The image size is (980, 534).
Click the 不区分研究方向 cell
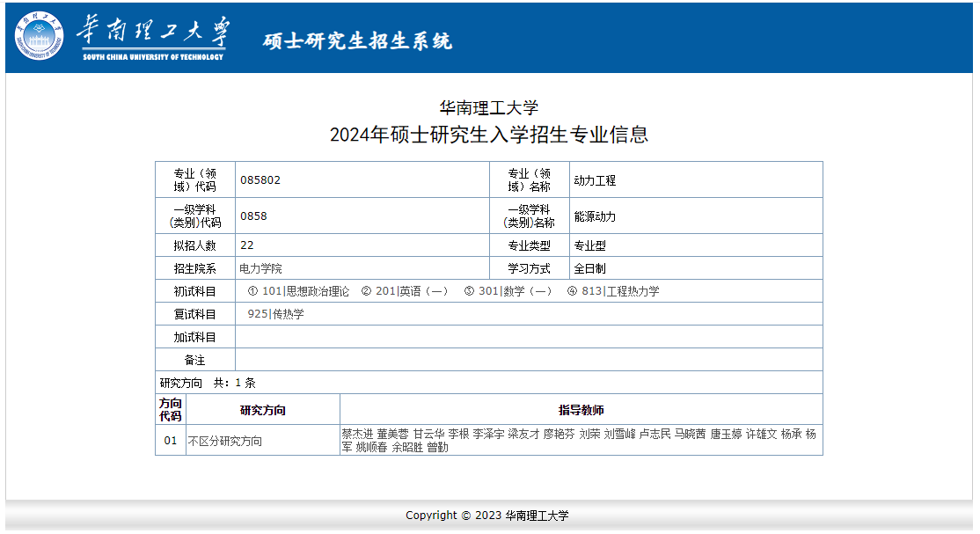pos(224,441)
